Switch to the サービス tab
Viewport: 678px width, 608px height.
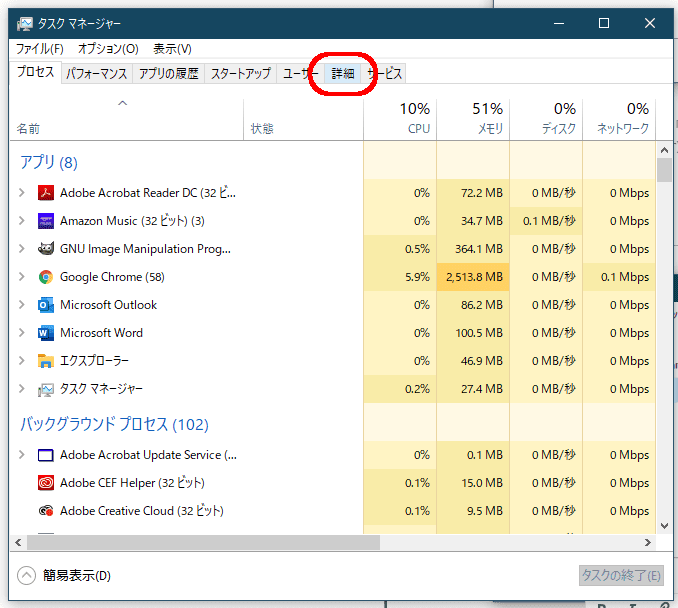[x=384, y=74]
